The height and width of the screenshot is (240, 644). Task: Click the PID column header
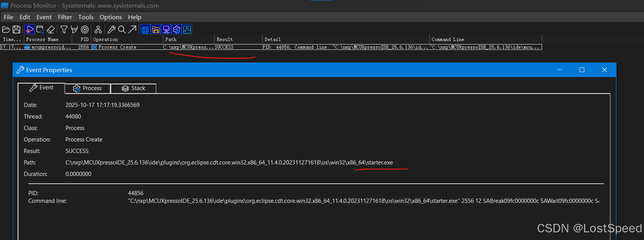tap(82, 39)
